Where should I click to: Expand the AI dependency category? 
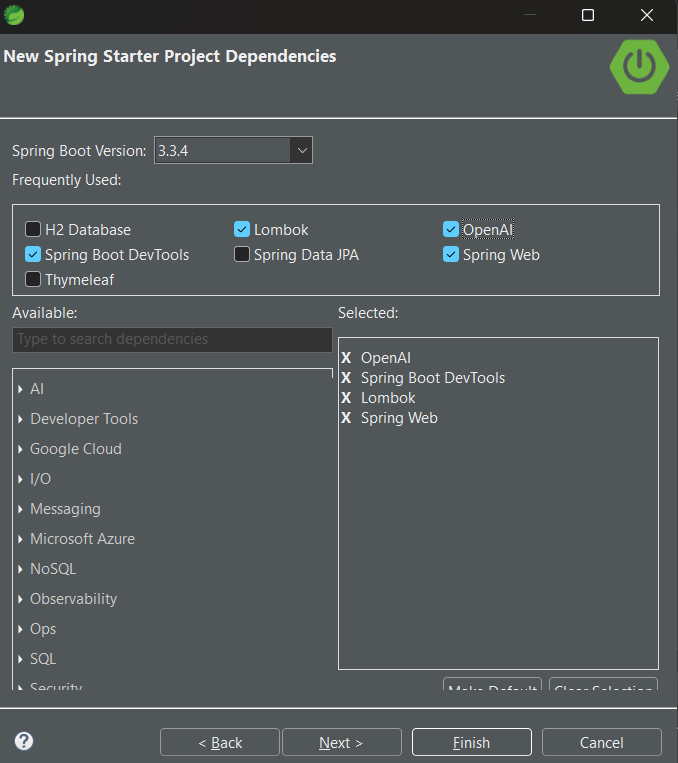(x=21, y=389)
